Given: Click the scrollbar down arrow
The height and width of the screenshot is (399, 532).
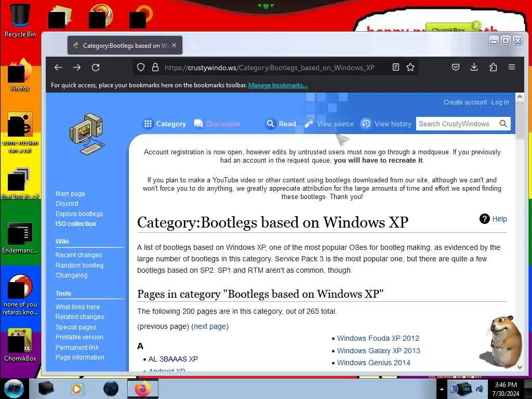Looking at the screenshot, I should (x=520, y=367).
